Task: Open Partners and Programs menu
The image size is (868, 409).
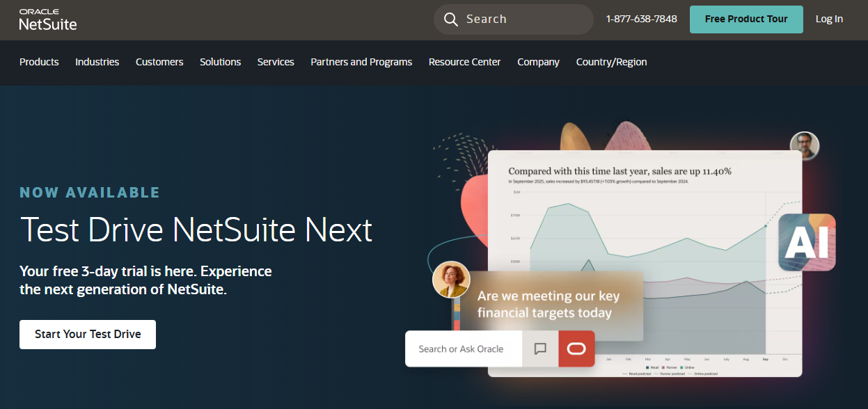Action: click(x=361, y=62)
